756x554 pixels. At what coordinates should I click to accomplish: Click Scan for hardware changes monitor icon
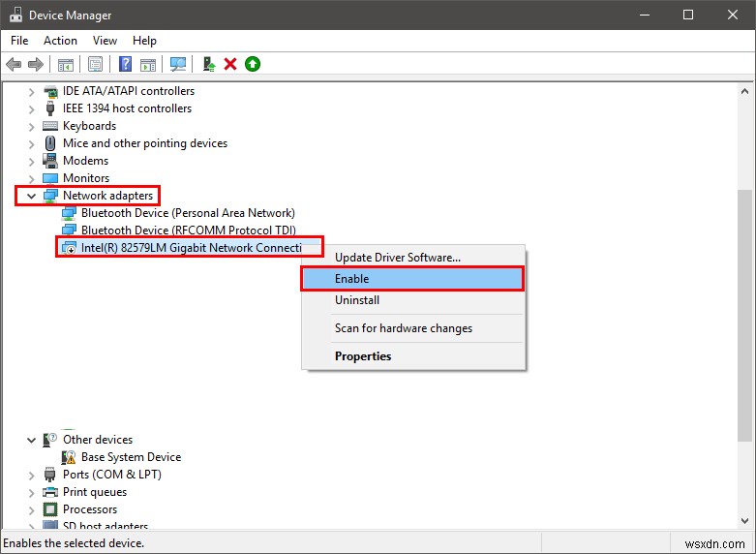coord(178,64)
